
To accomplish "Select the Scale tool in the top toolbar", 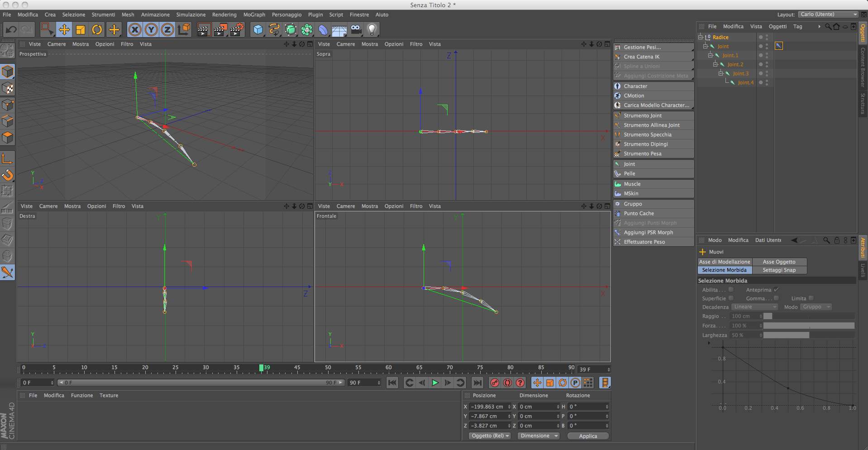I will tap(81, 30).
